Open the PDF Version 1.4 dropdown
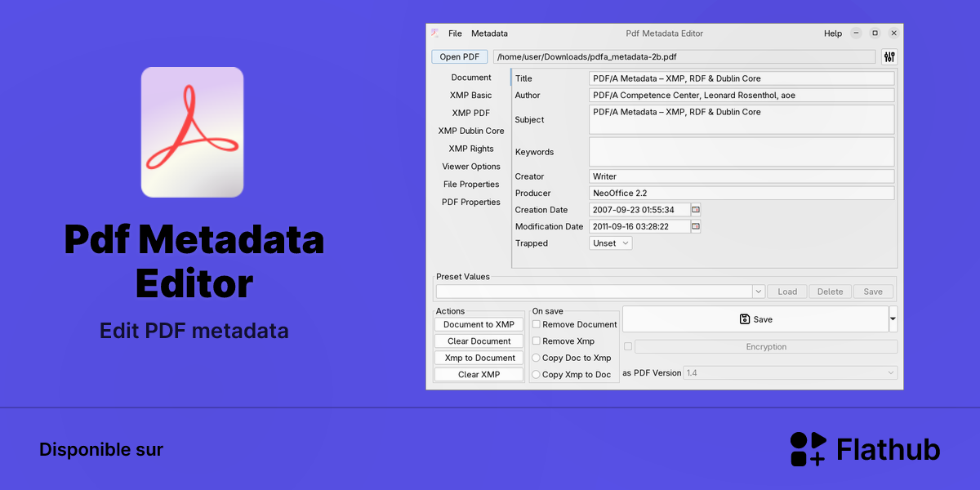Screen dimensions: 980x490 791,372
